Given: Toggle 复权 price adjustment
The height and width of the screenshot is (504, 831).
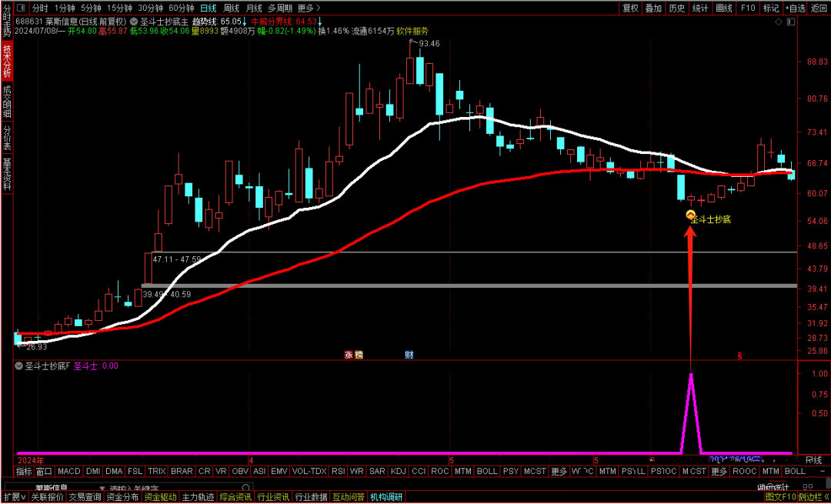Looking at the screenshot, I should pyautogui.click(x=630, y=8).
